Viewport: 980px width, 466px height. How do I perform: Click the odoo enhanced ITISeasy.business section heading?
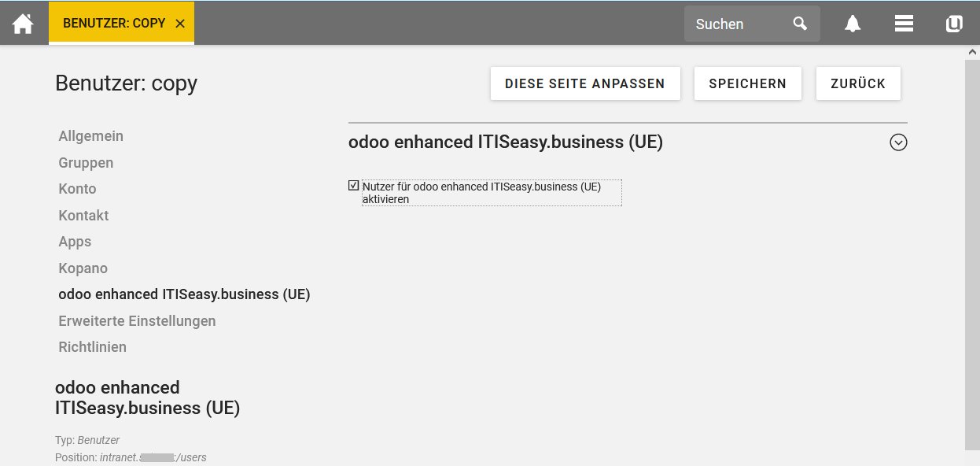click(x=506, y=142)
